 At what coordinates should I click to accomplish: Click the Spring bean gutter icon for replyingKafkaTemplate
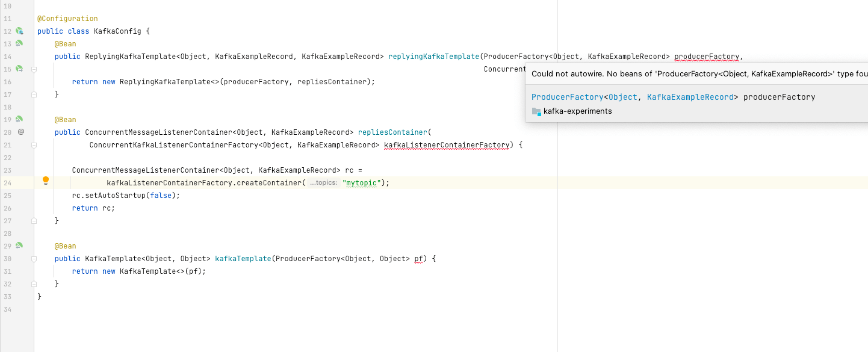click(x=20, y=43)
